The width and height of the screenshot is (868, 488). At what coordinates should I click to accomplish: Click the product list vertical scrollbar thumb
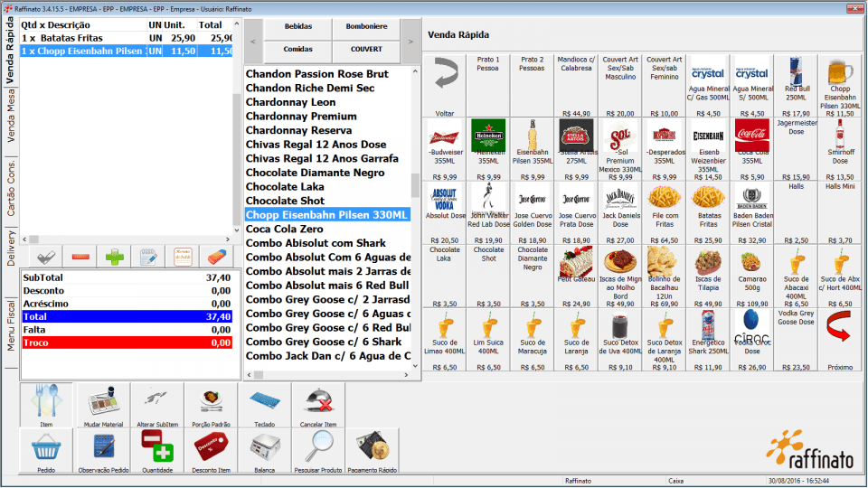click(x=415, y=184)
